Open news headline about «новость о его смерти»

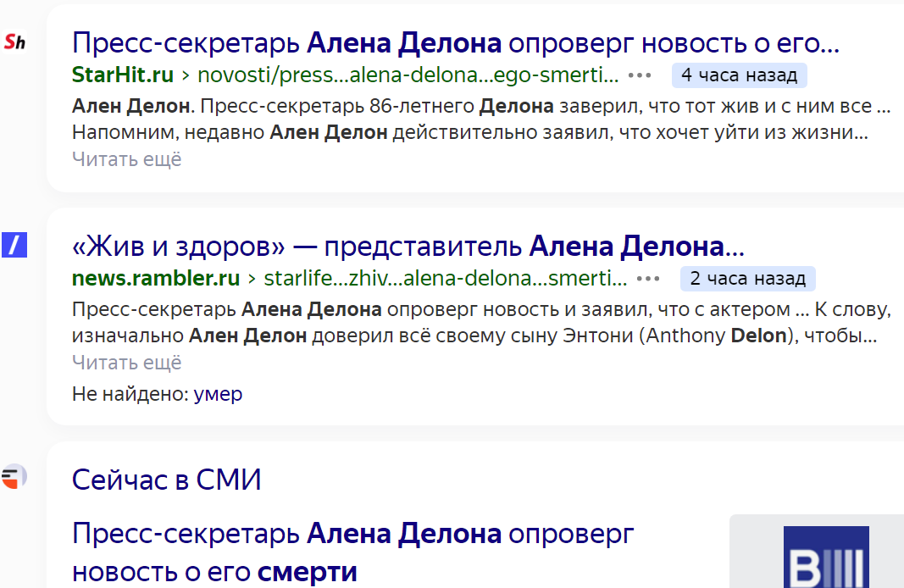click(x=352, y=552)
